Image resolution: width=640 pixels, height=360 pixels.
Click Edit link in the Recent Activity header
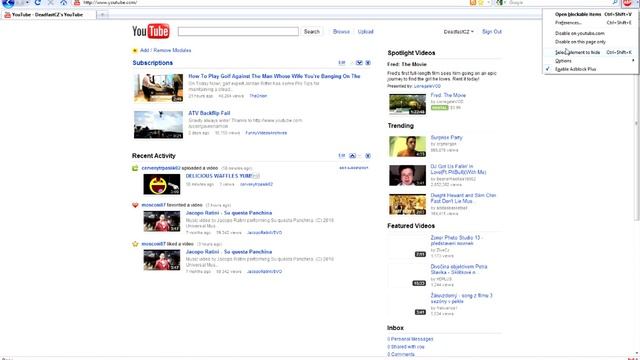click(342, 156)
